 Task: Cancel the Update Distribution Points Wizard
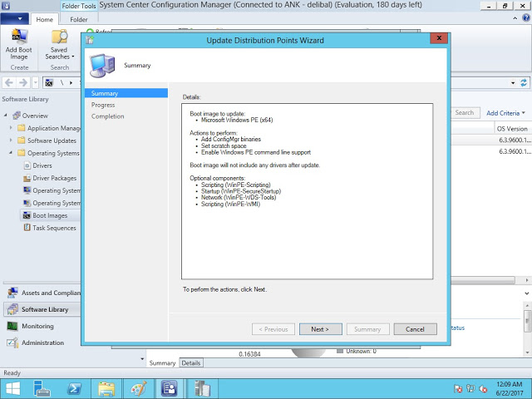pyautogui.click(x=415, y=329)
